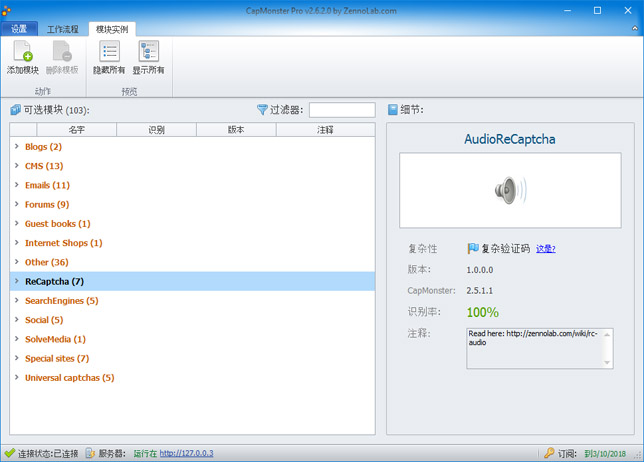Expand the Internet Shops (1) group

(x=17, y=243)
